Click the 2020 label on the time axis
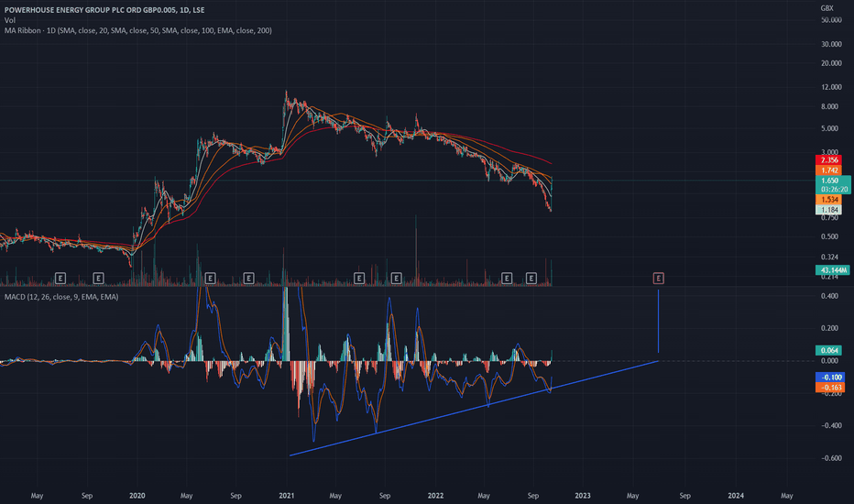Screen dimensions: 854x504 click(x=137, y=496)
